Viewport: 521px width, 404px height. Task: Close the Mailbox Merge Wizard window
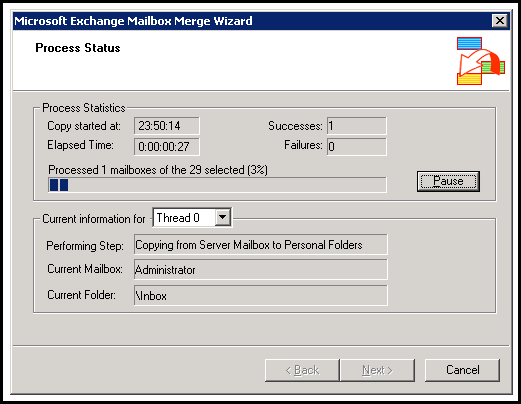coord(500,21)
